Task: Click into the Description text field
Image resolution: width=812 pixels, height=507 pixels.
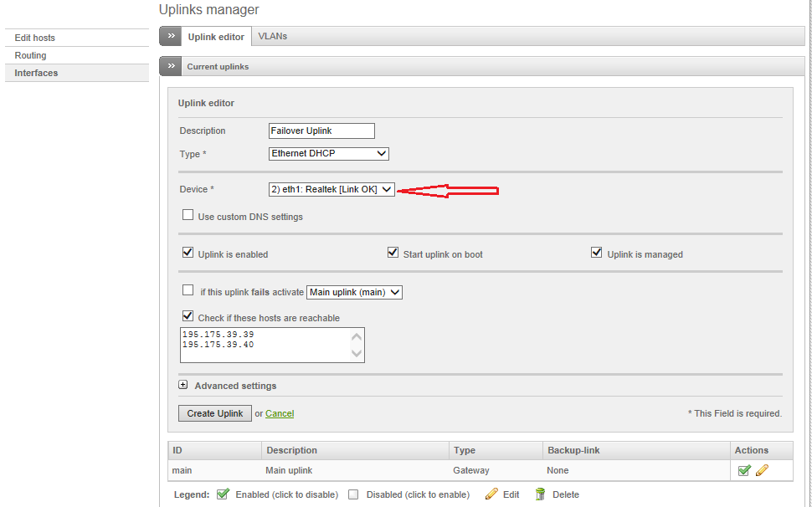Action: (x=321, y=131)
